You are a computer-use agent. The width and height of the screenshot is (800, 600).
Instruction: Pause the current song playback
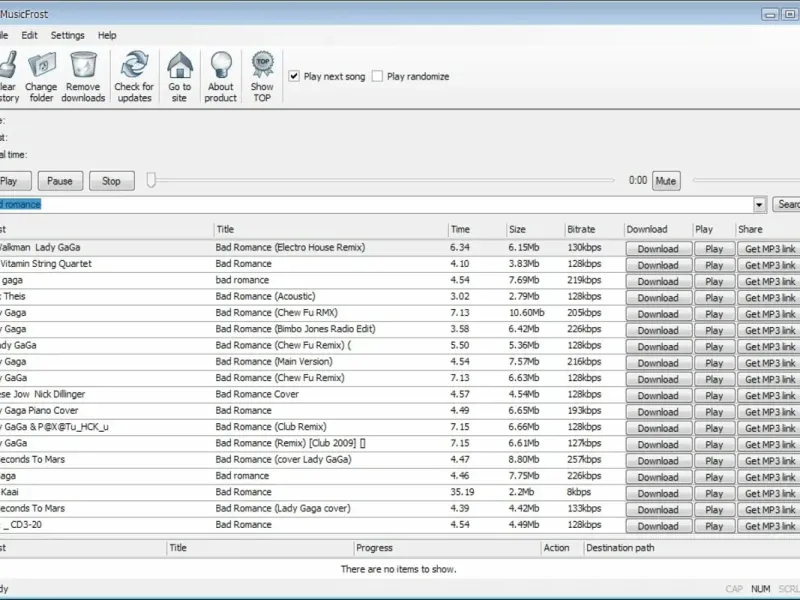(60, 181)
